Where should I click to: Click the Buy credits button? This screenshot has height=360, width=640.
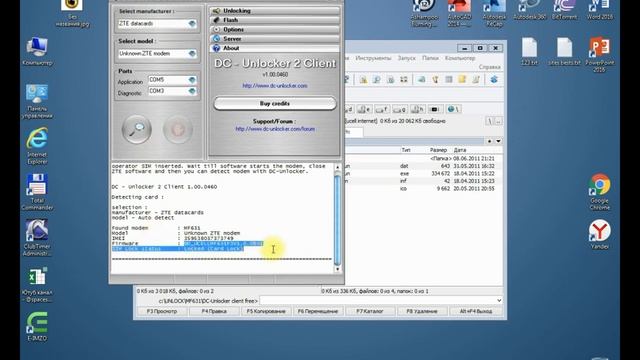[275, 104]
